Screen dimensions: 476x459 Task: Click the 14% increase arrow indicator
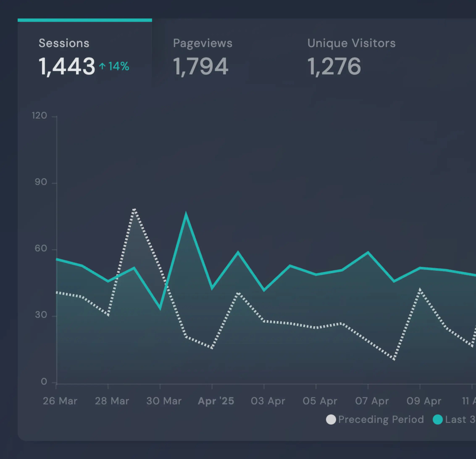pyautogui.click(x=102, y=66)
